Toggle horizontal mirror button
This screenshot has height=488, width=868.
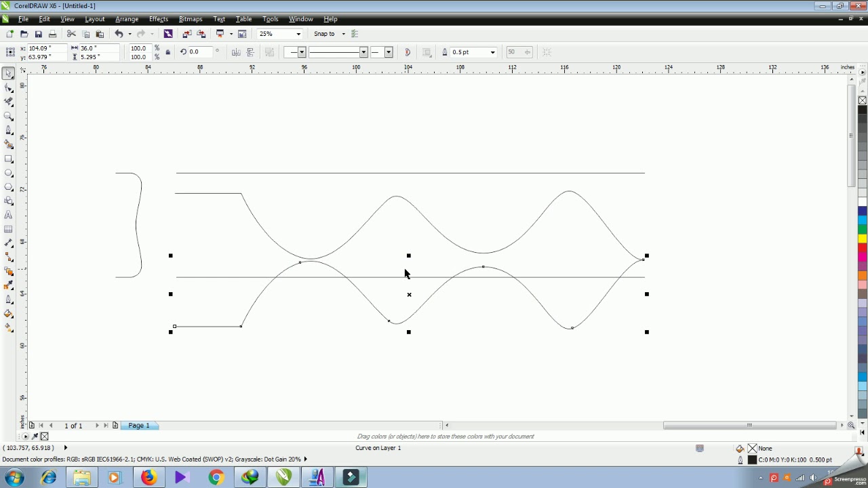[x=236, y=52]
